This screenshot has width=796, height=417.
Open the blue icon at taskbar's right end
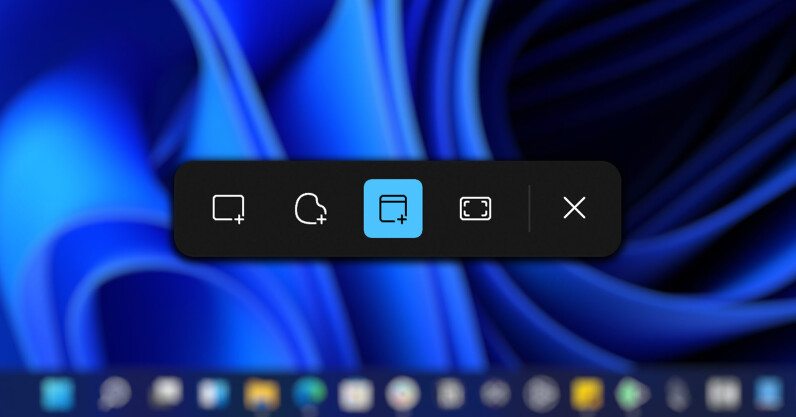tap(768, 394)
